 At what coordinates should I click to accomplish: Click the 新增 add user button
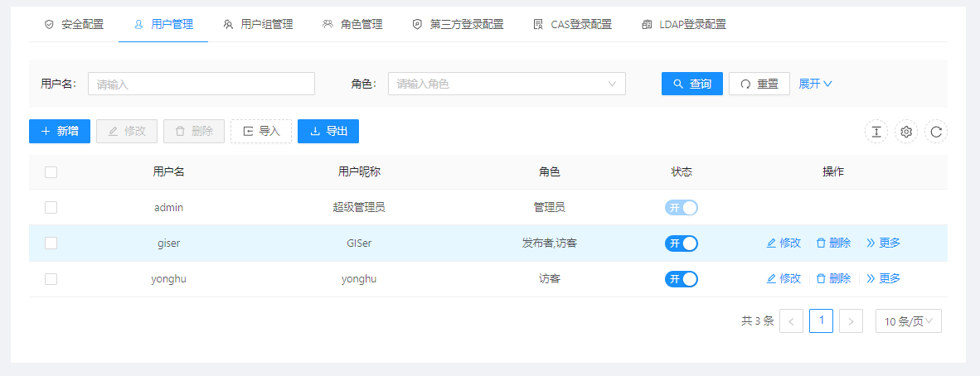(60, 131)
